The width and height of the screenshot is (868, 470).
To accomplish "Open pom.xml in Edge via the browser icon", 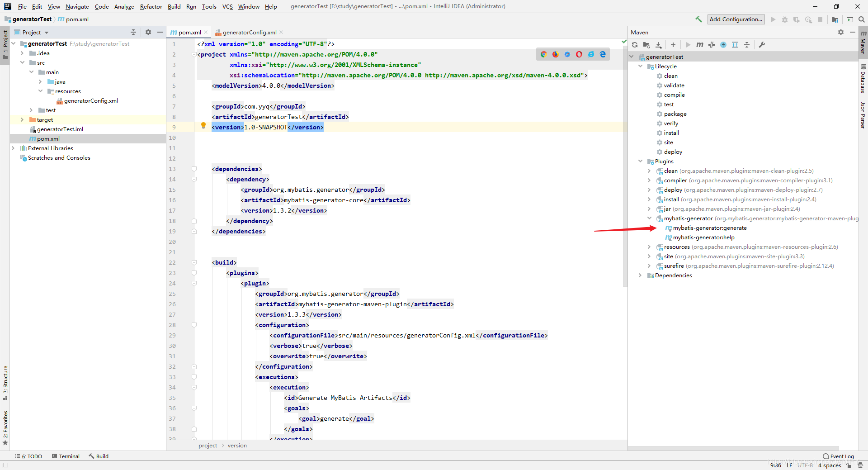I will pos(603,54).
